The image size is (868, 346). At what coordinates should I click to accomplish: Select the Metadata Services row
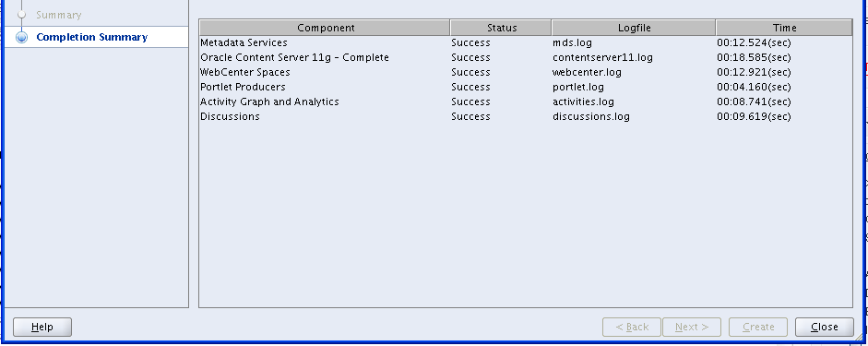point(526,42)
